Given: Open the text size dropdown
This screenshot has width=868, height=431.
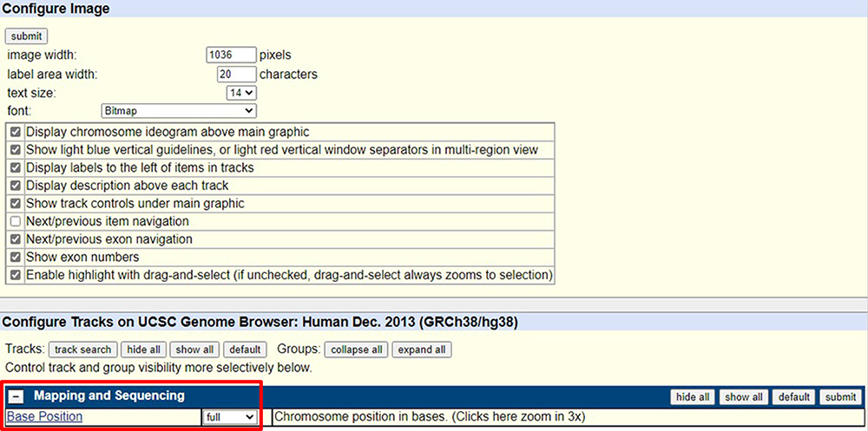Looking at the screenshot, I should pos(240,93).
